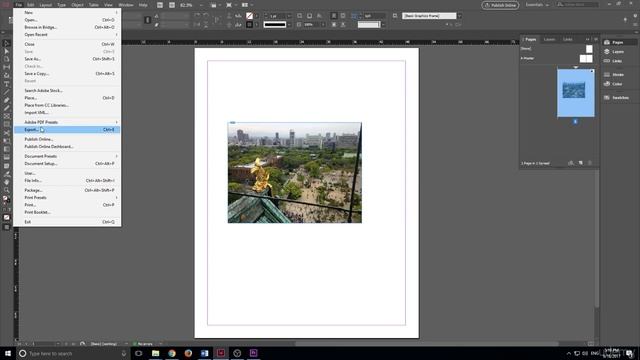Click the Task View taskbar icon

coord(139,353)
